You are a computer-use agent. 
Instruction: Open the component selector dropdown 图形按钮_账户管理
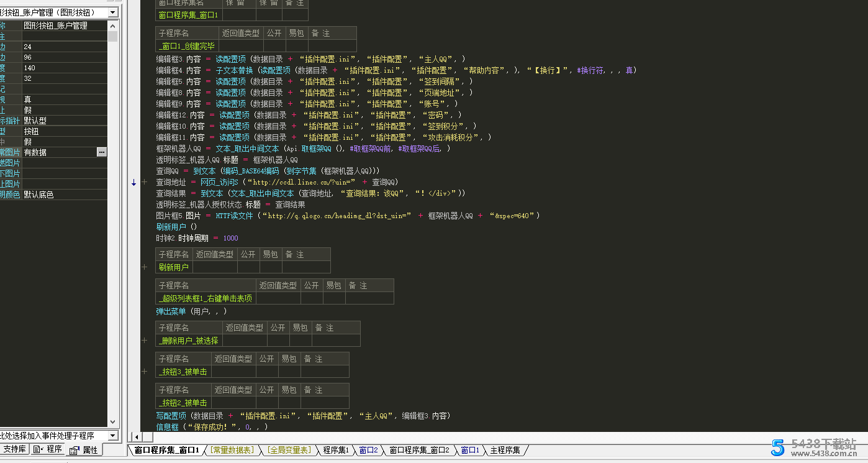coord(112,12)
